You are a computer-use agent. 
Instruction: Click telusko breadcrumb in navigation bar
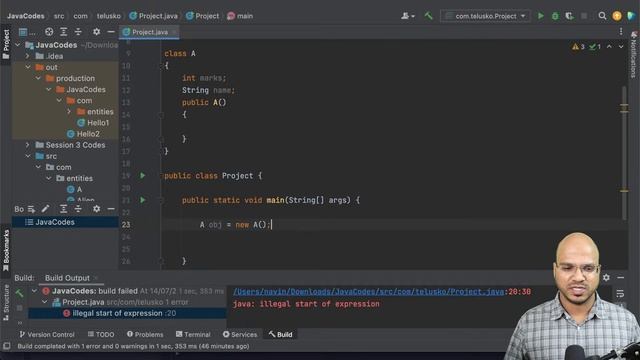tap(109, 16)
